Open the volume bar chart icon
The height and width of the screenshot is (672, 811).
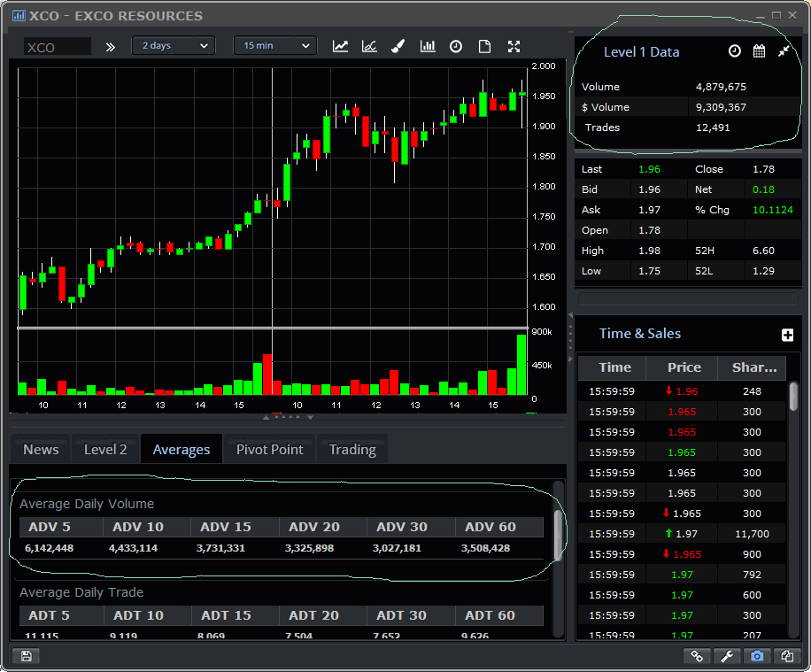click(x=428, y=46)
